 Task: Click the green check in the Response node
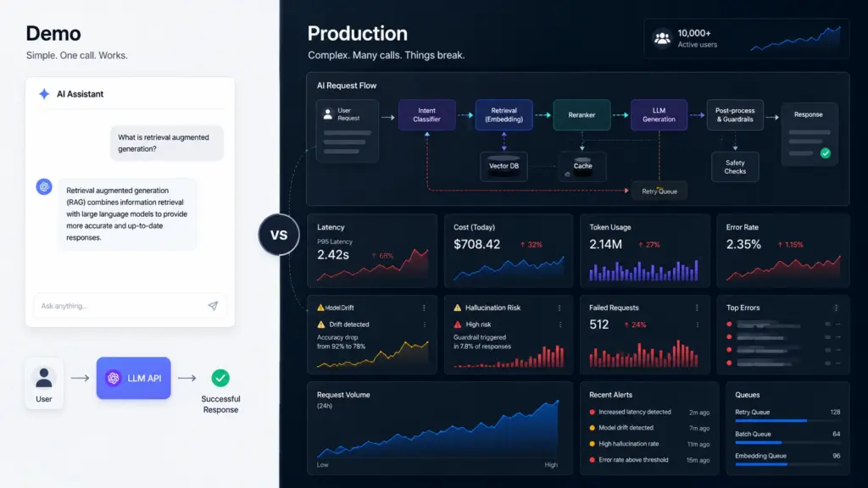pos(826,153)
